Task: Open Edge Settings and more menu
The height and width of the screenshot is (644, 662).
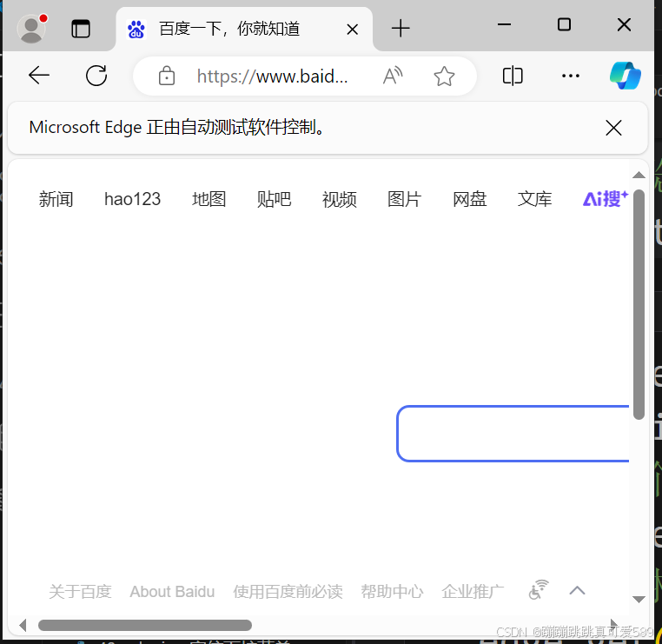Action: pyautogui.click(x=571, y=76)
